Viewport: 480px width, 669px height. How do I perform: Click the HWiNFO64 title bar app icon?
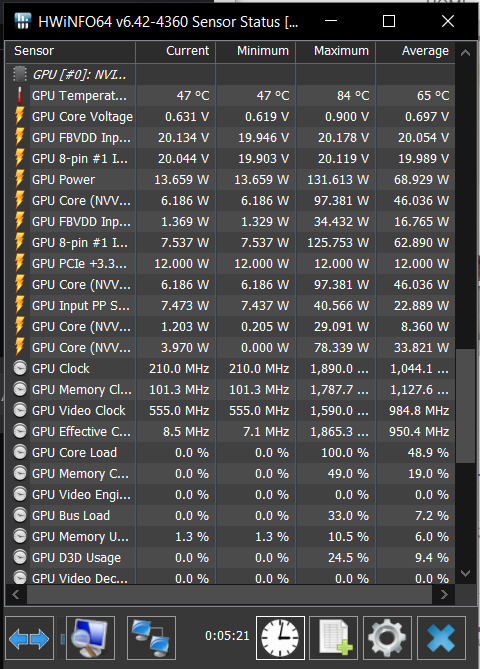point(22,21)
